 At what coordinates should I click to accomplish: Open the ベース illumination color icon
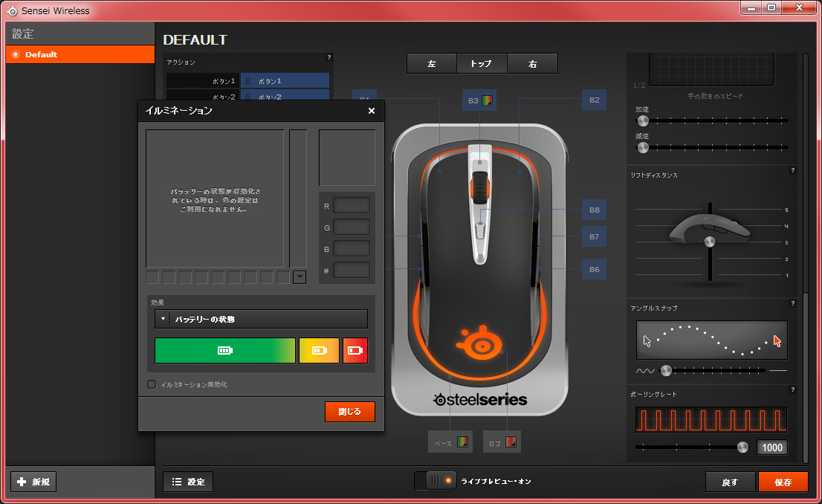(462, 442)
